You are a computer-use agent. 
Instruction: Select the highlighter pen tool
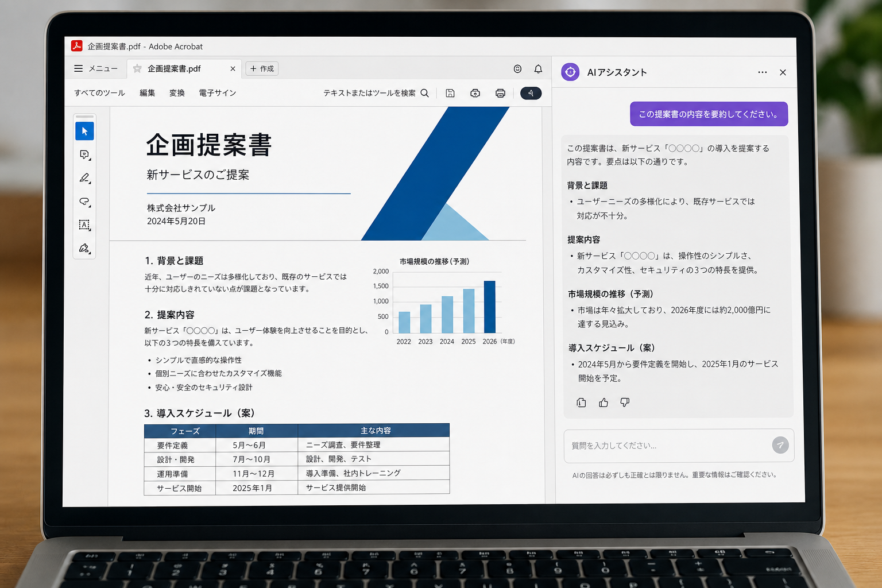(84, 178)
